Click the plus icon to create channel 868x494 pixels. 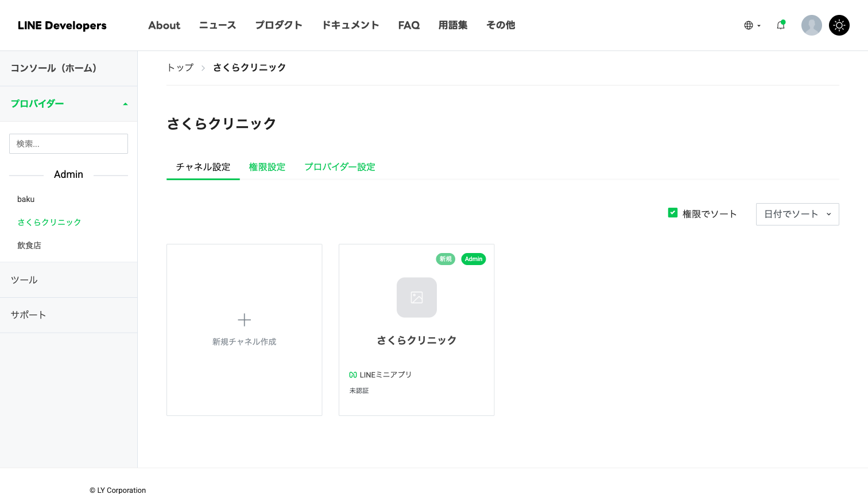(x=245, y=320)
